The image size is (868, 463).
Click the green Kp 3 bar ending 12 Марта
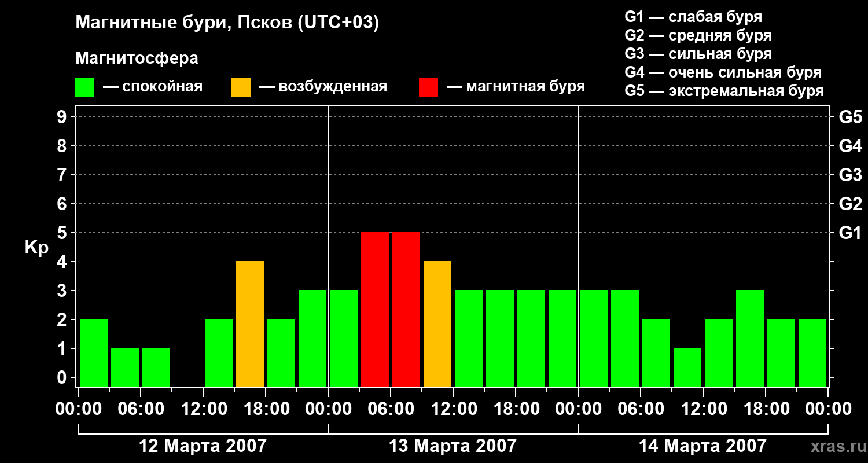click(x=312, y=338)
